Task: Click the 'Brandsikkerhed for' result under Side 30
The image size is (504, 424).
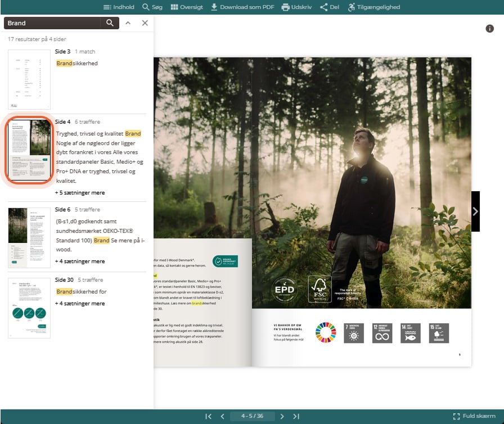Action: coord(82,292)
